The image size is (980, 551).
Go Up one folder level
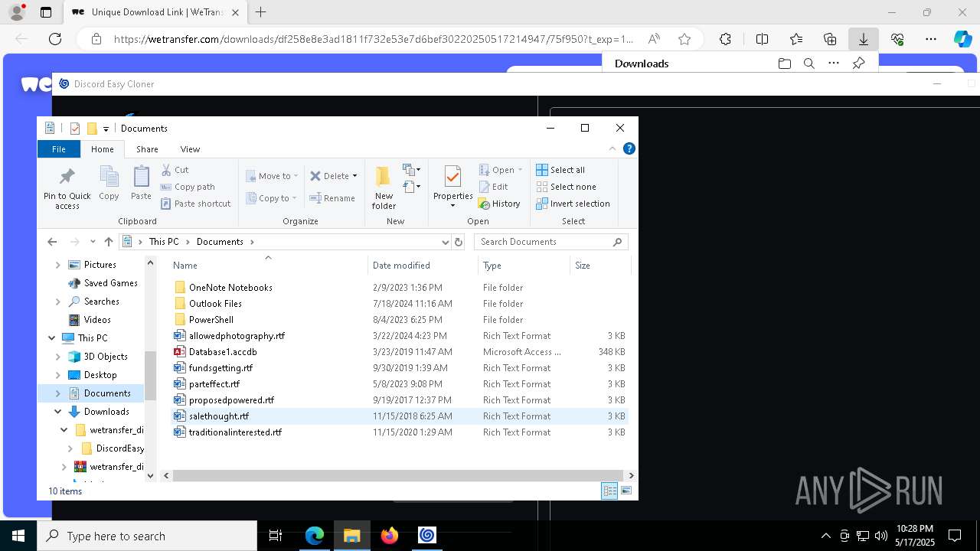(x=109, y=242)
